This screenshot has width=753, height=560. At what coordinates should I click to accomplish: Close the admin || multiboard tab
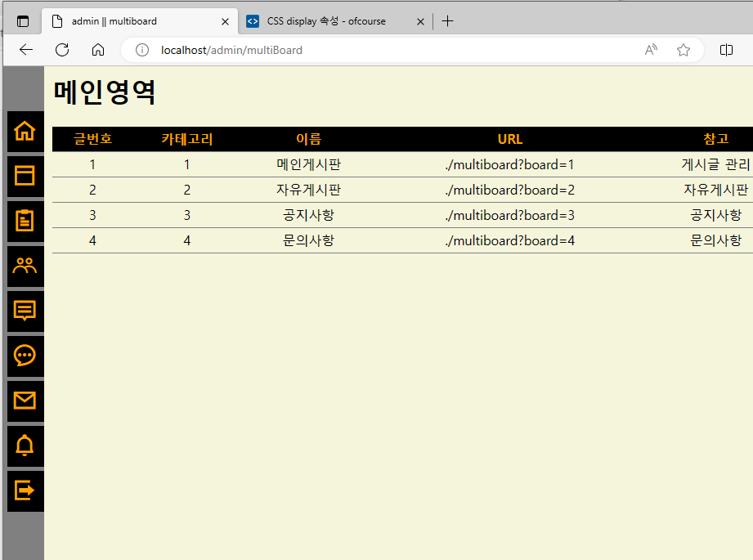coord(225,21)
